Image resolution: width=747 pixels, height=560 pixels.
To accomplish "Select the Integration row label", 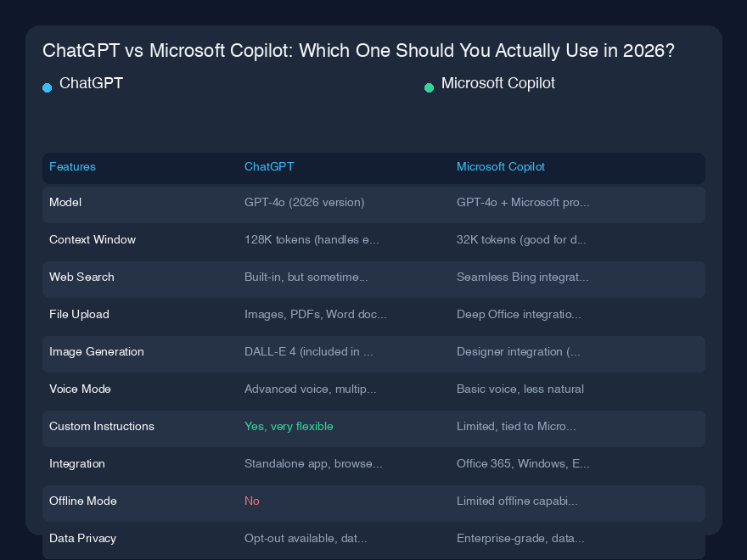I will tap(76, 464).
